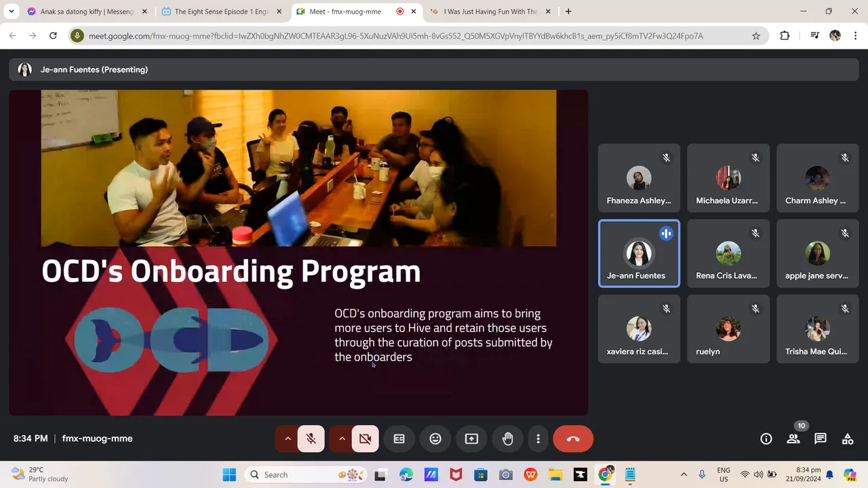This screenshot has width=868, height=488.
Task: Select Michaela Uzarr participant tile
Action: point(728,178)
